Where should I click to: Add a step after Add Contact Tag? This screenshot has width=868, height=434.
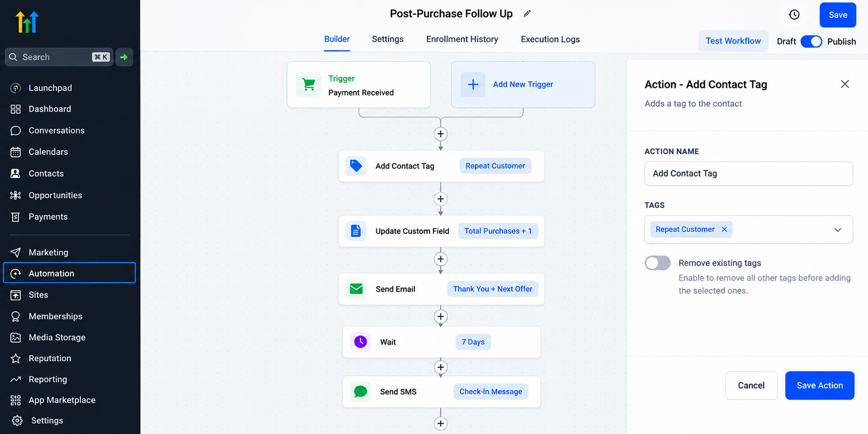coord(441,199)
